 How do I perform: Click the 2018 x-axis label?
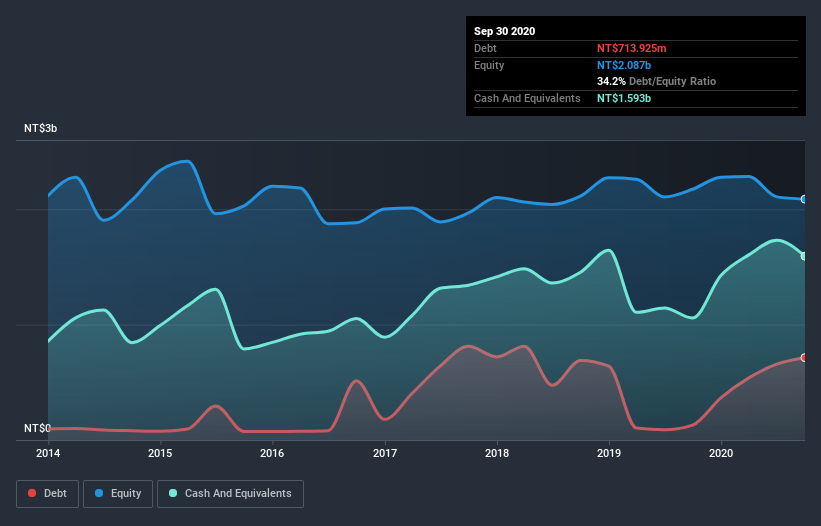click(x=497, y=453)
